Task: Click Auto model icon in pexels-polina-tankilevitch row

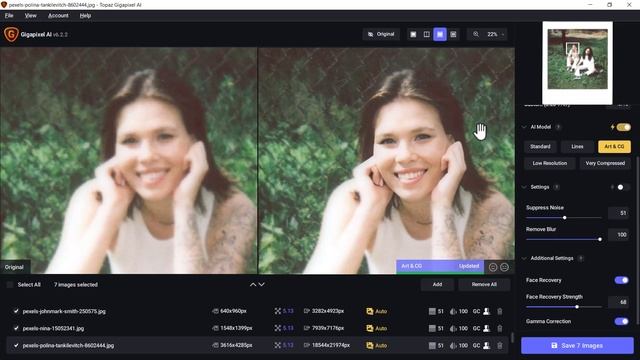Action: pyautogui.click(x=370, y=345)
